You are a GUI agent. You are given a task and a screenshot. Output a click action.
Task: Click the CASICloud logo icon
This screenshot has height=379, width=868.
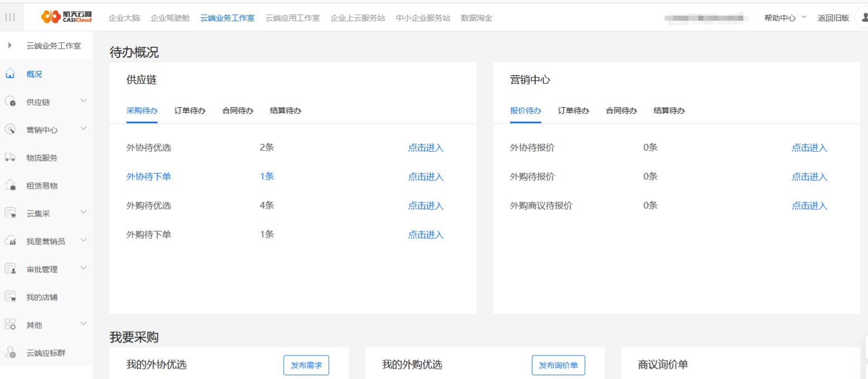point(50,18)
